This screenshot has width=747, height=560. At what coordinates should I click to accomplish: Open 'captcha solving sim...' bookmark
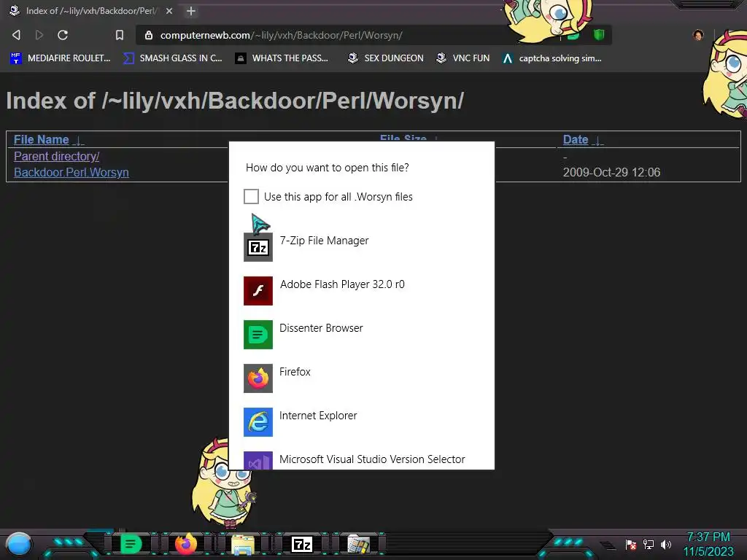click(x=552, y=58)
